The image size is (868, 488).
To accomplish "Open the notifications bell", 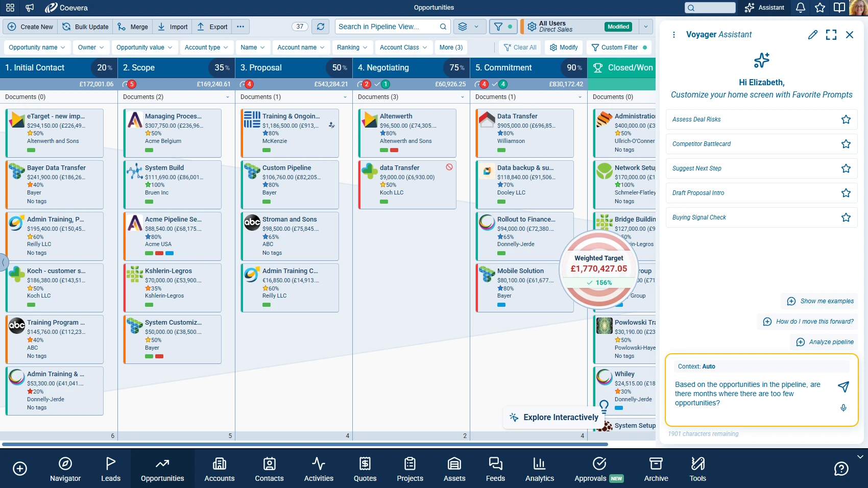I will (801, 8).
